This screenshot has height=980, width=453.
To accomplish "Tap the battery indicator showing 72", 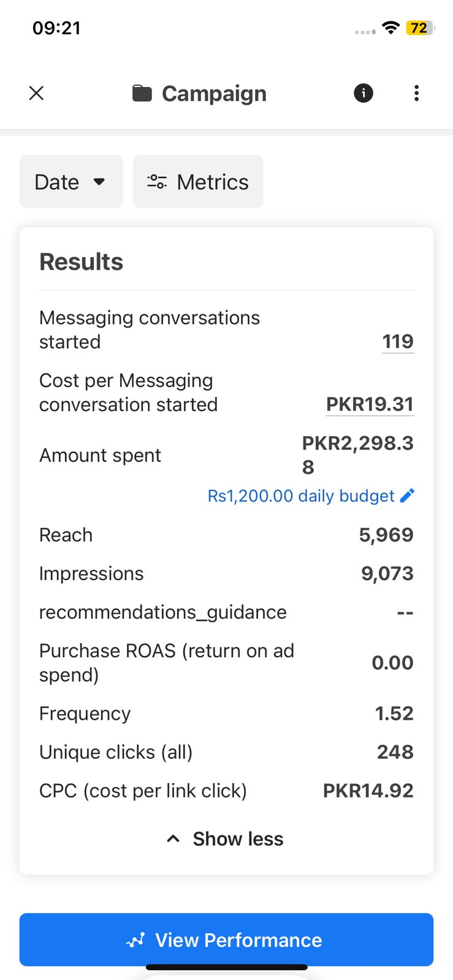I will [x=420, y=28].
